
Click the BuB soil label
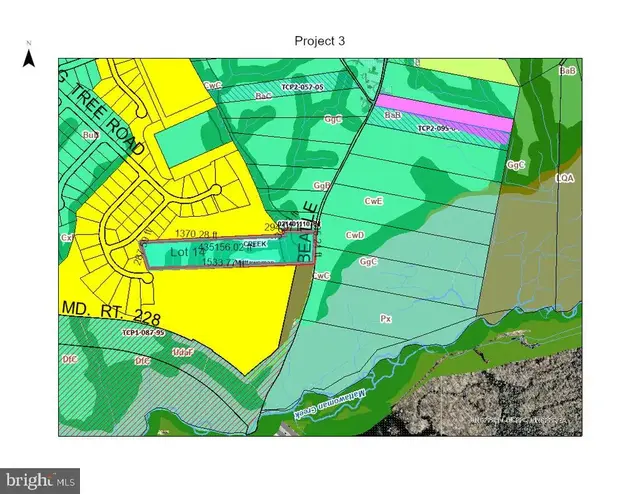click(91, 135)
